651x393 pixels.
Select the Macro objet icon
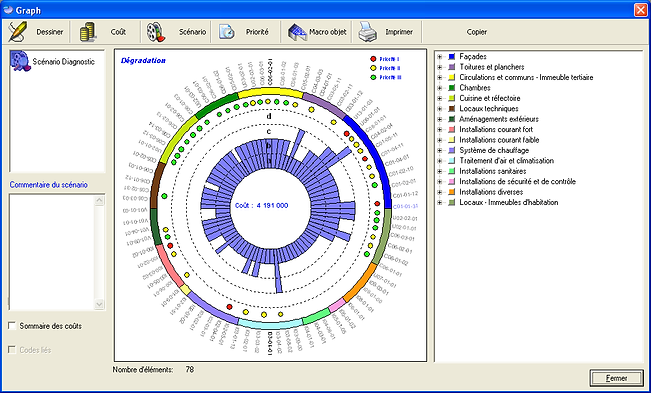pos(296,32)
